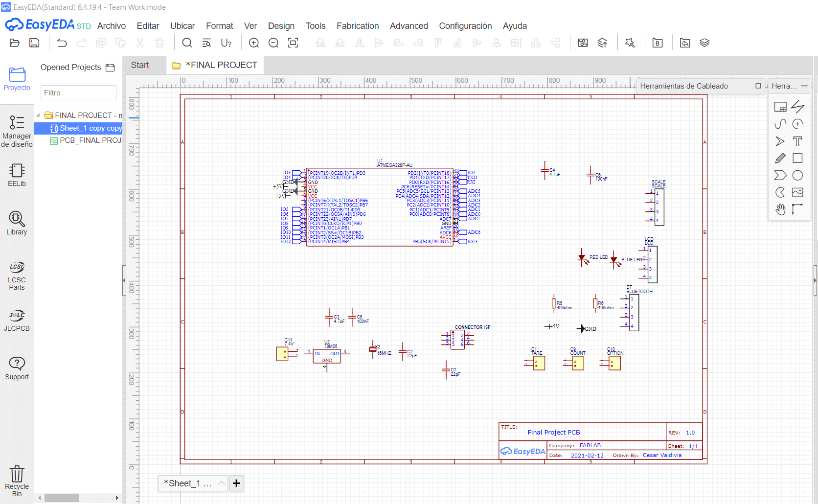
Task: Select the rectangle drawing tool
Action: [797, 158]
